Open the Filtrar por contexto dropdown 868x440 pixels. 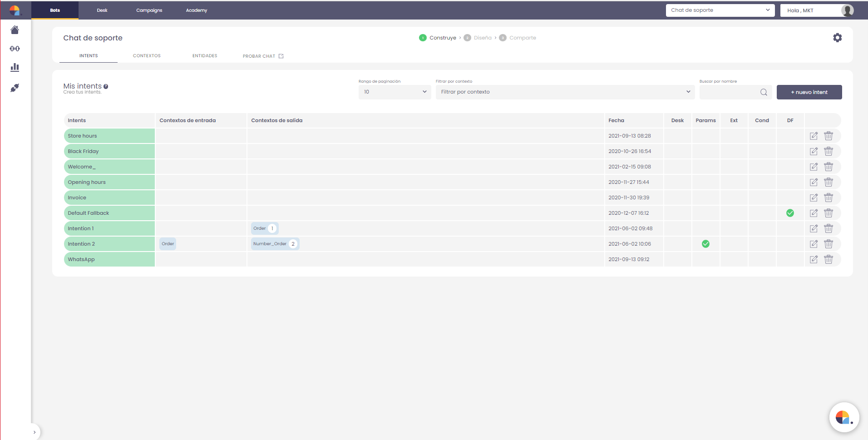[564, 92]
